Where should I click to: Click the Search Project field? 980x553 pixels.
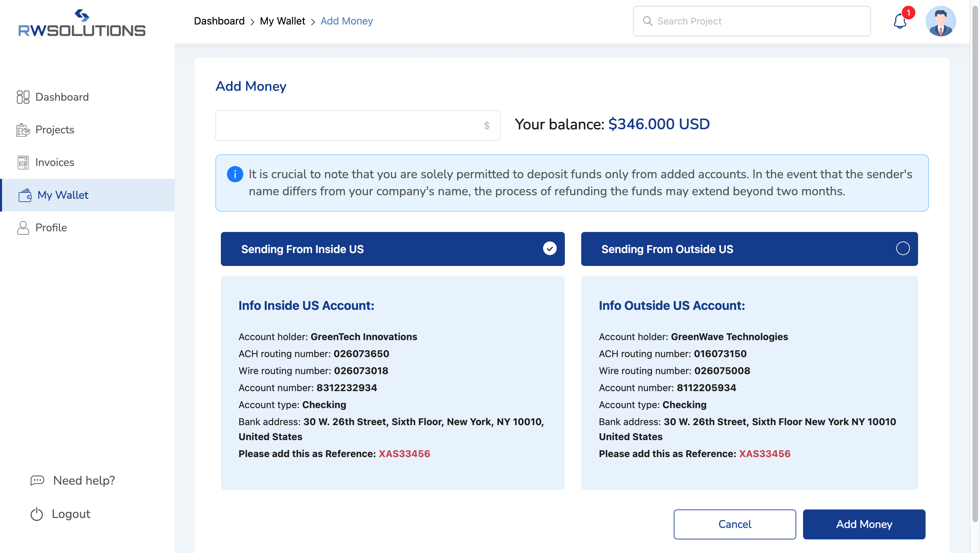click(752, 21)
